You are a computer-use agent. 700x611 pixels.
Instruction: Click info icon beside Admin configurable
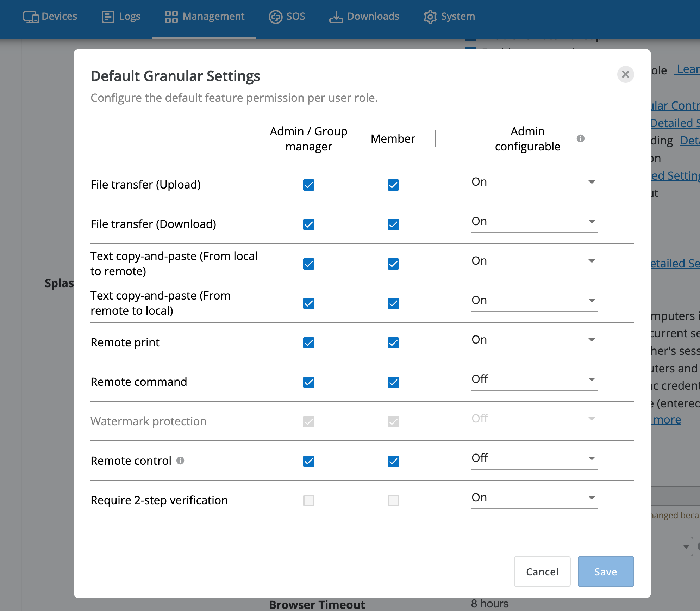[x=581, y=138]
